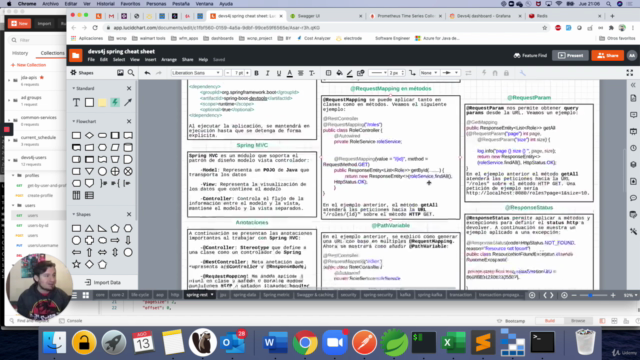The width and height of the screenshot is (640, 360).
Task: Open the Select menu in Lucidchart
Action: click(x=119, y=60)
